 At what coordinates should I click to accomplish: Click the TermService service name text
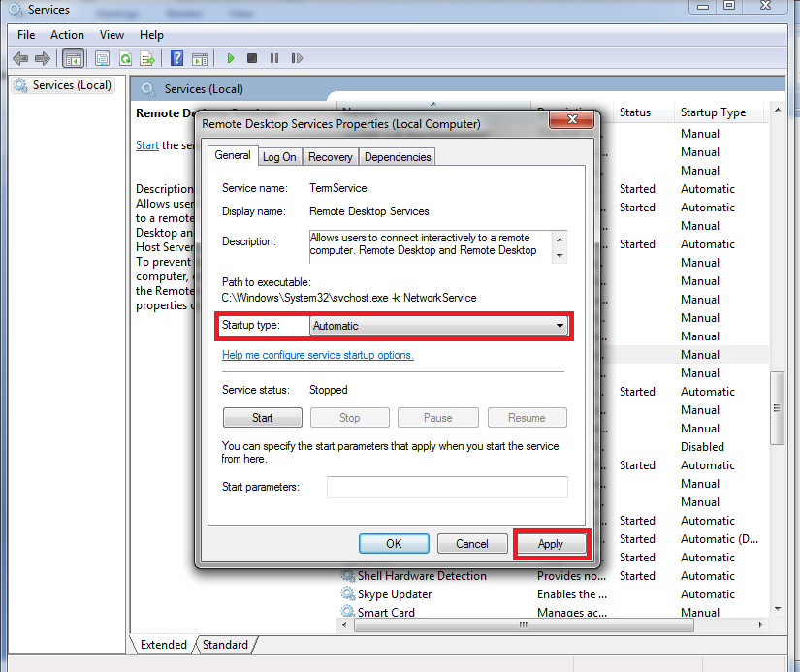click(x=337, y=188)
